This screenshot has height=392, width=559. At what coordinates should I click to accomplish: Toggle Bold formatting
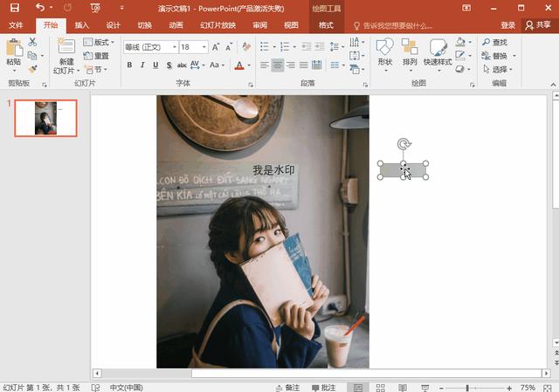pyautogui.click(x=129, y=65)
